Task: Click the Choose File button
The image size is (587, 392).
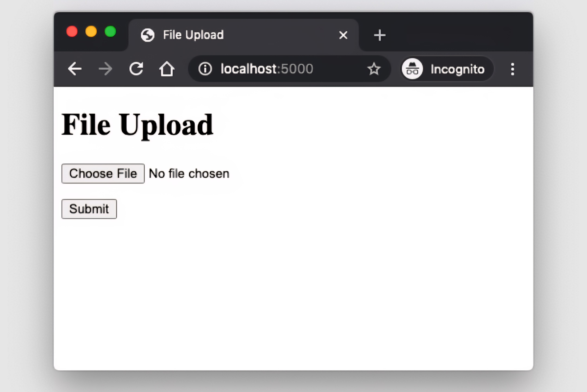Action: [x=103, y=173]
